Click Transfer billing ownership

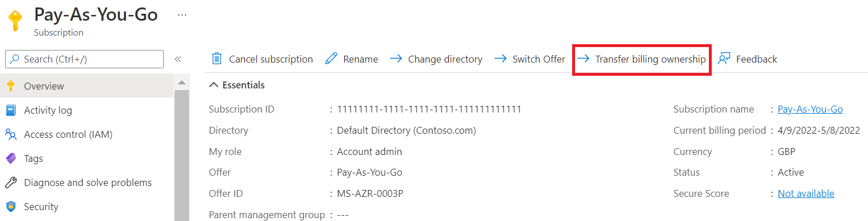[x=642, y=59]
